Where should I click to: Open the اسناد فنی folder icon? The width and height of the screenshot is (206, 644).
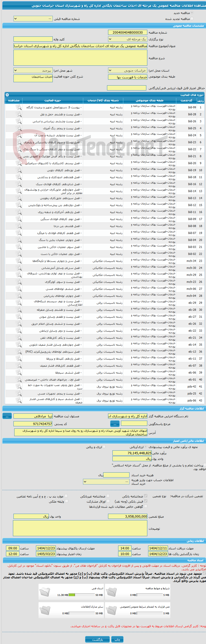tap(45, 592)
